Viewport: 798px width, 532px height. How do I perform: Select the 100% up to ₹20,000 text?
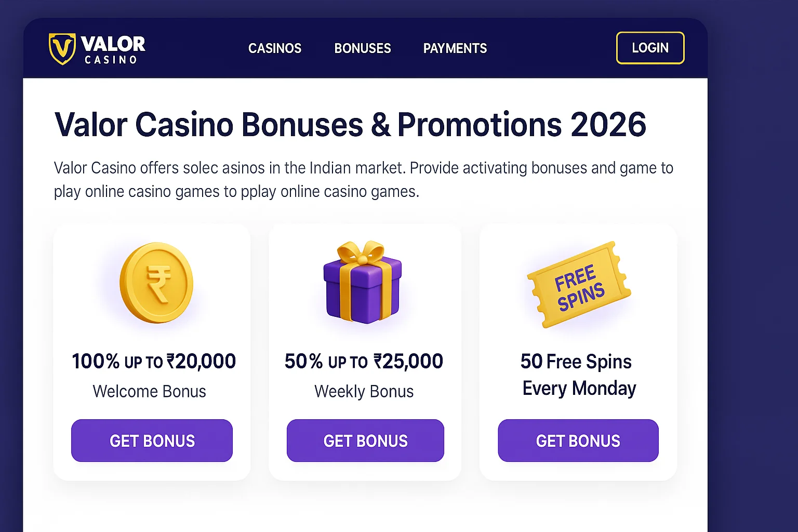tap(154, 361)
